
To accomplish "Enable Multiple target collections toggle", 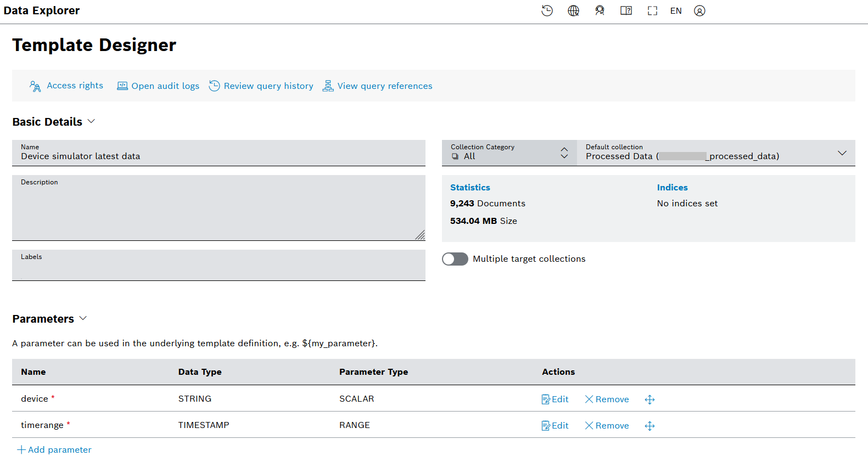I will 455,259.
